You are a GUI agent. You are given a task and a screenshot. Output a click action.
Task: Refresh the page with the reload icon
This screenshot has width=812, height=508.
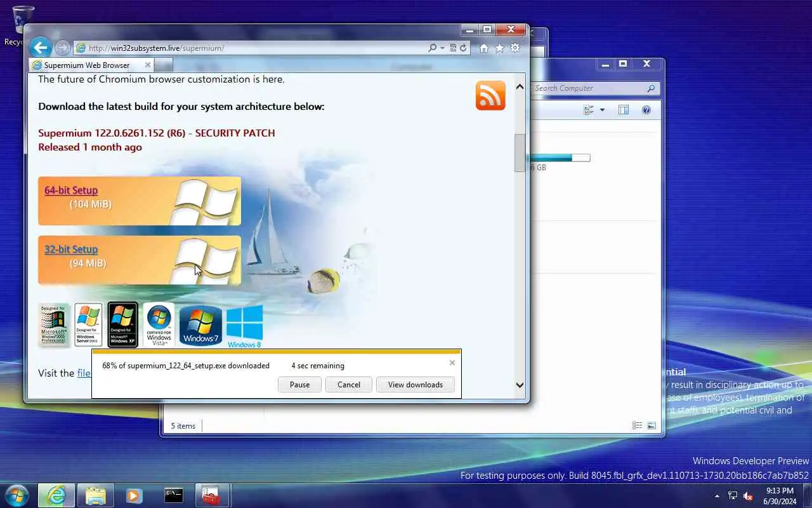463,48
